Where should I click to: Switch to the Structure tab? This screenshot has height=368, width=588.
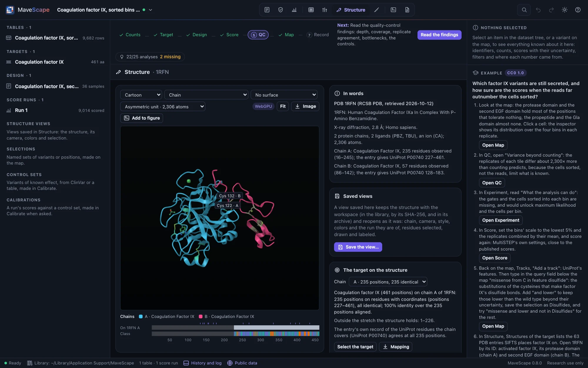tap(351, 10)
